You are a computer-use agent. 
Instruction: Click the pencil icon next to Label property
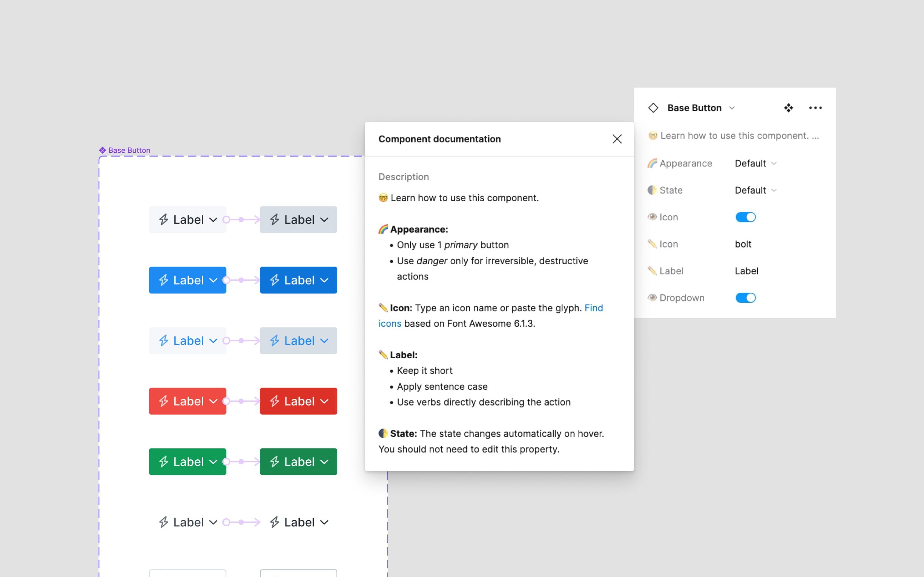tap(652, 271)
